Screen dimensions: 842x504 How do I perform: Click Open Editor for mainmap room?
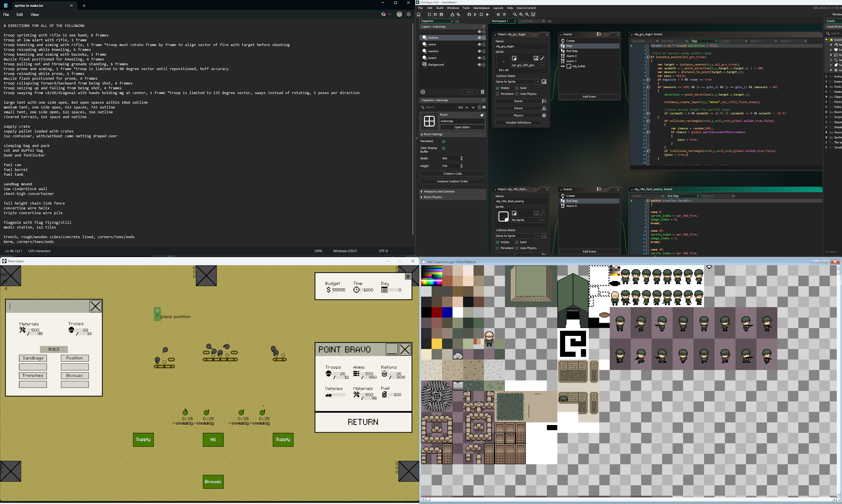[462, 127]
